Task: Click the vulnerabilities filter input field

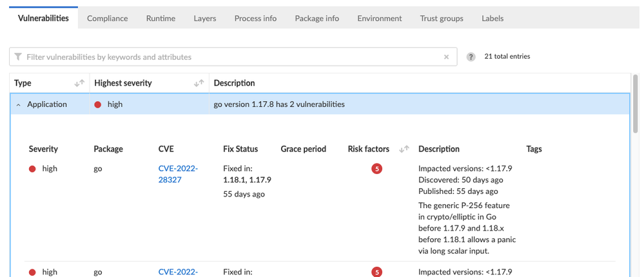Action: (232, 57)
